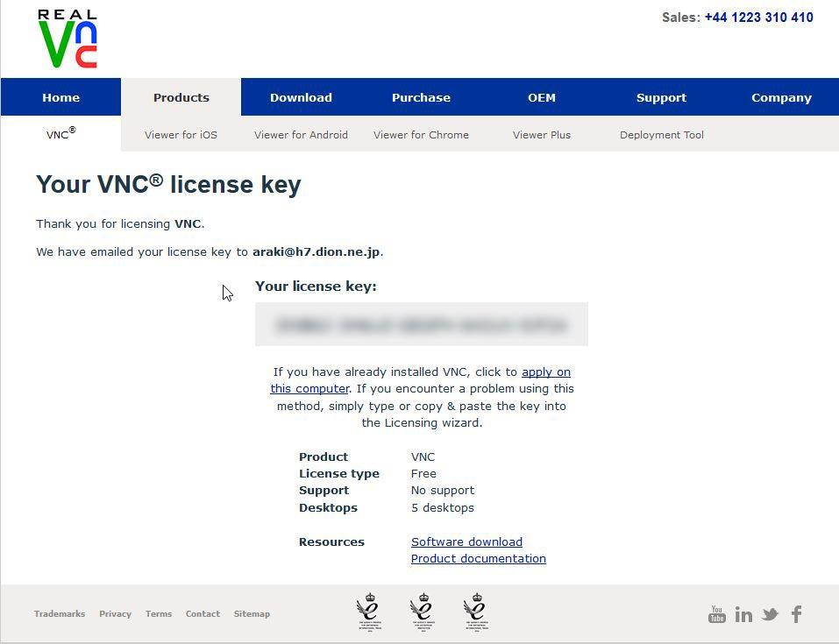
Task: Open Viewer for Android submenu item
Action: (x=301, y=135)
